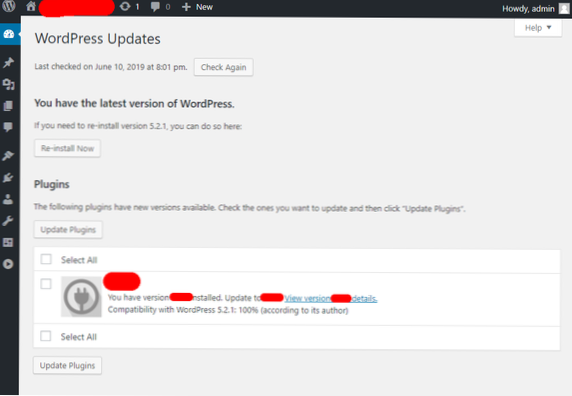The image size is (572, 396).
Task: Click bottom Update Plugins button
Action: coord(67,365)
